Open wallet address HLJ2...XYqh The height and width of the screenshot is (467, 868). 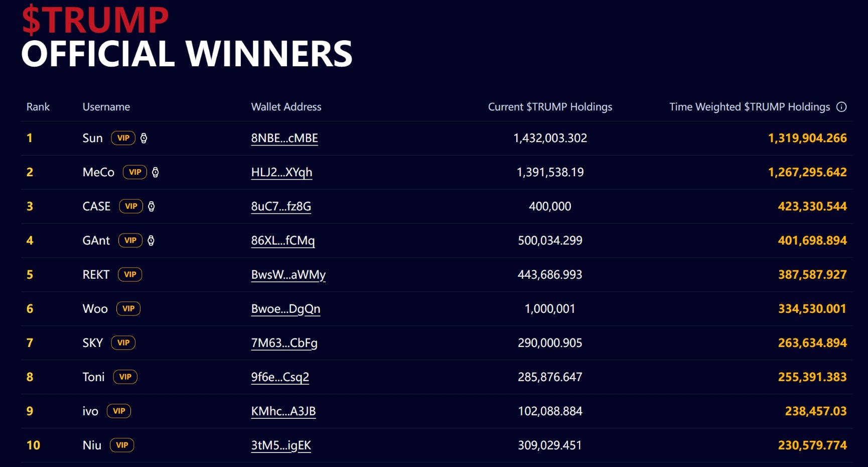(x=281, y=172)
